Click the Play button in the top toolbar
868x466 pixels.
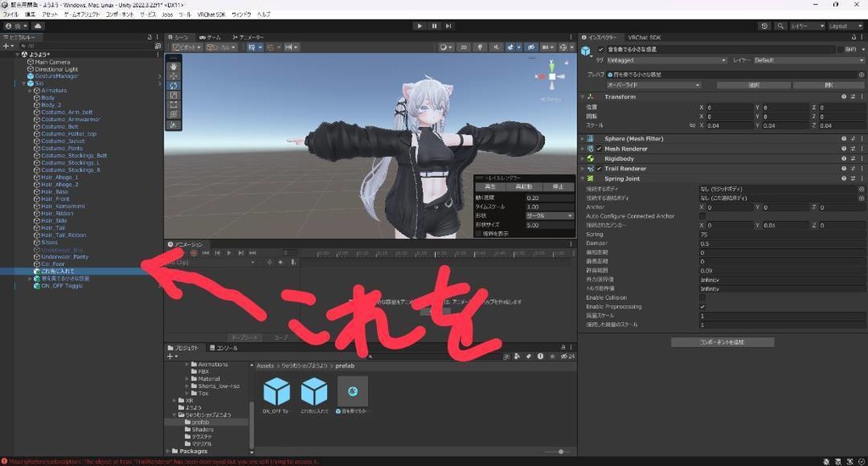[420, 26]
